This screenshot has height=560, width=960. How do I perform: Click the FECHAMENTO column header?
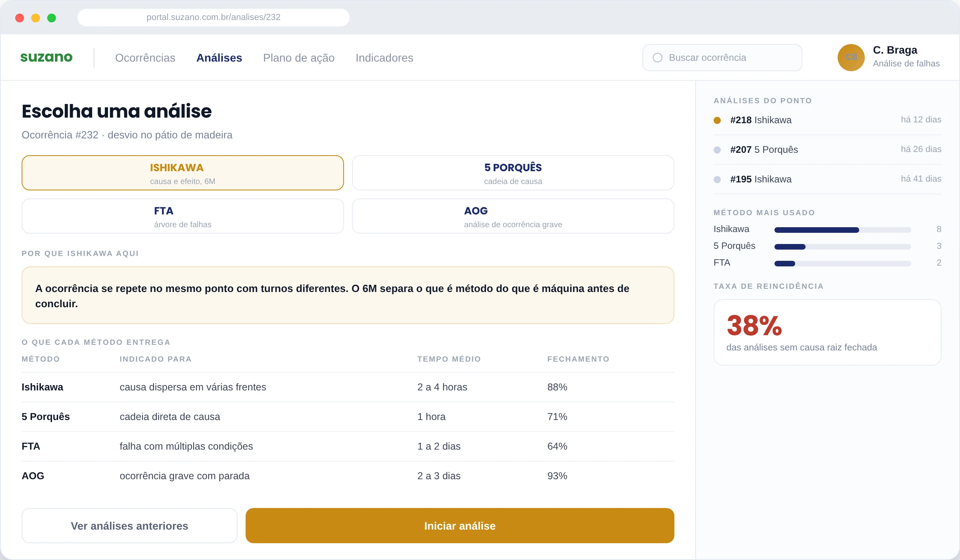(578, 359)
